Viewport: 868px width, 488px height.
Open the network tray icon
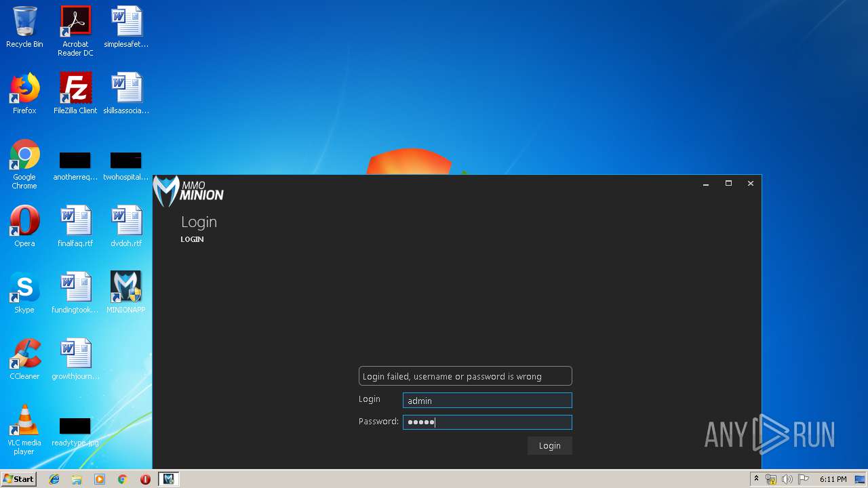(771, 479)
